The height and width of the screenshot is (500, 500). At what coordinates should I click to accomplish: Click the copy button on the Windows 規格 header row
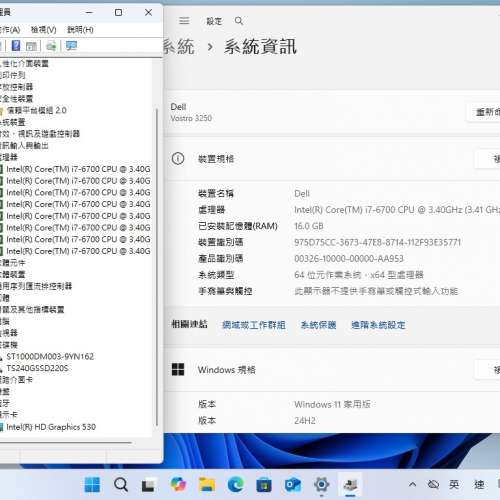(x=488, y=370)
